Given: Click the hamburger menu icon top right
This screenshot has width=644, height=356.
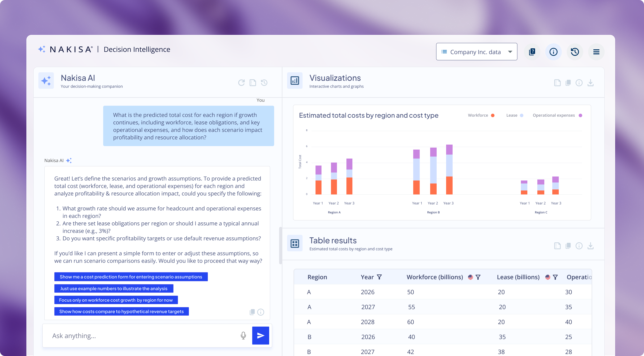Looking at the screenshot, I should (596, 52).
